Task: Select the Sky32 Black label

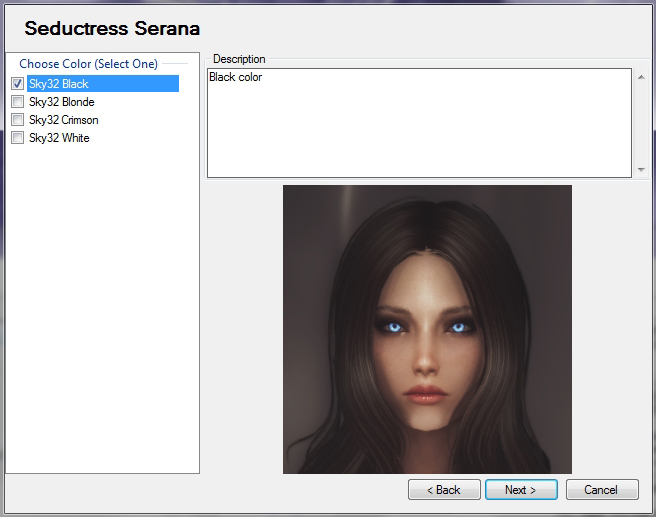Action: (102, 84)
